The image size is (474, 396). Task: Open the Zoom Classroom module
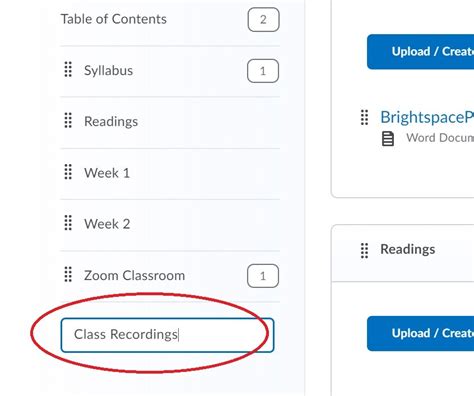point(134,276)
